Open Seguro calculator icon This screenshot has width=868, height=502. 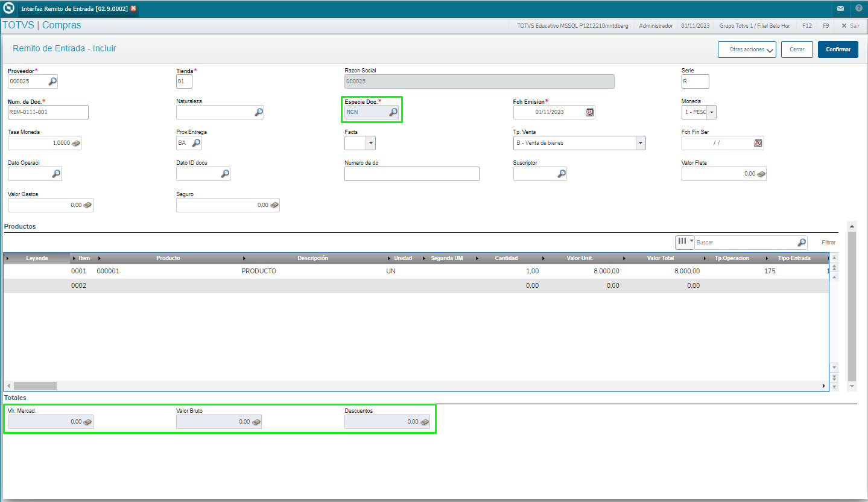tap(274, 205)
